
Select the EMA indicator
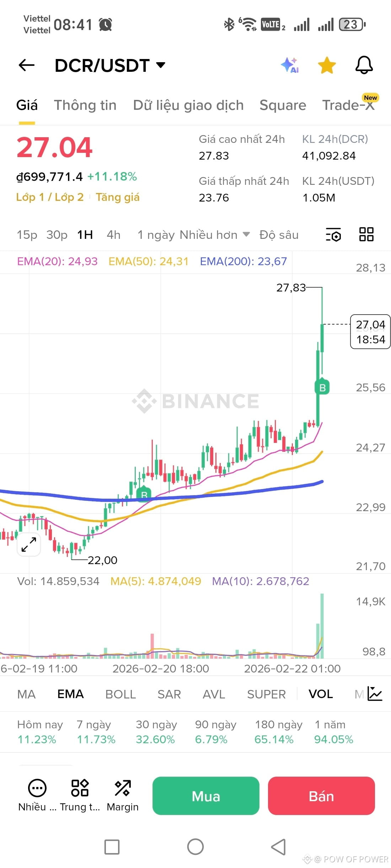coord(70,694)
